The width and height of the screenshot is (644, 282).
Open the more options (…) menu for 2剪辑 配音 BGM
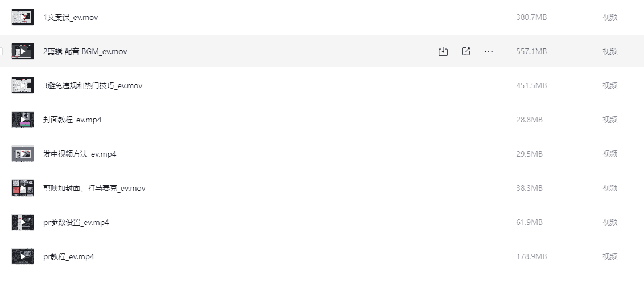489,51
